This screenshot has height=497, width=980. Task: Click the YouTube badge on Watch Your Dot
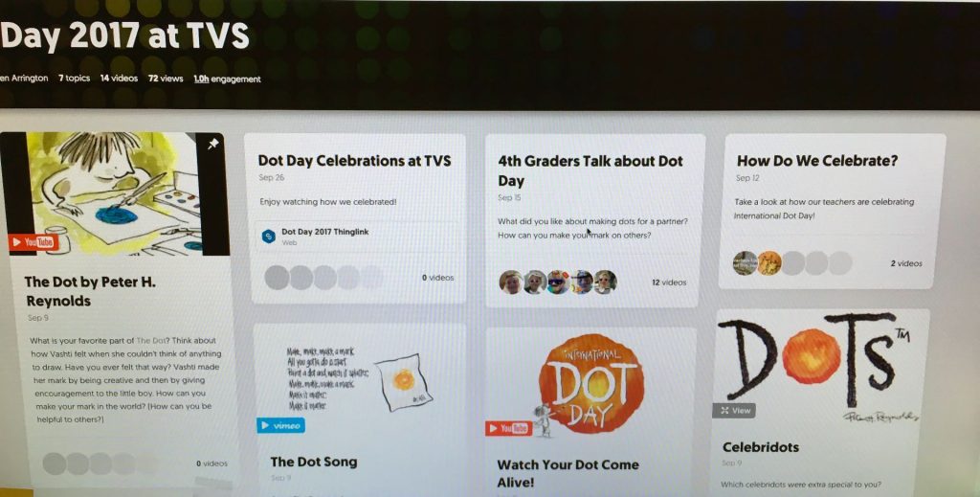coord(508,428)
